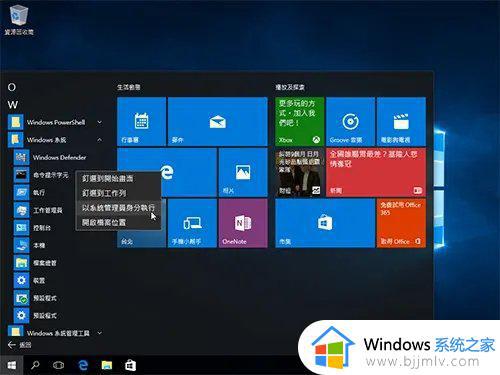The height and width of the screenshot is (375, 500).
Task: Open the Groove 音樂 tile
Action: (350, 121)
